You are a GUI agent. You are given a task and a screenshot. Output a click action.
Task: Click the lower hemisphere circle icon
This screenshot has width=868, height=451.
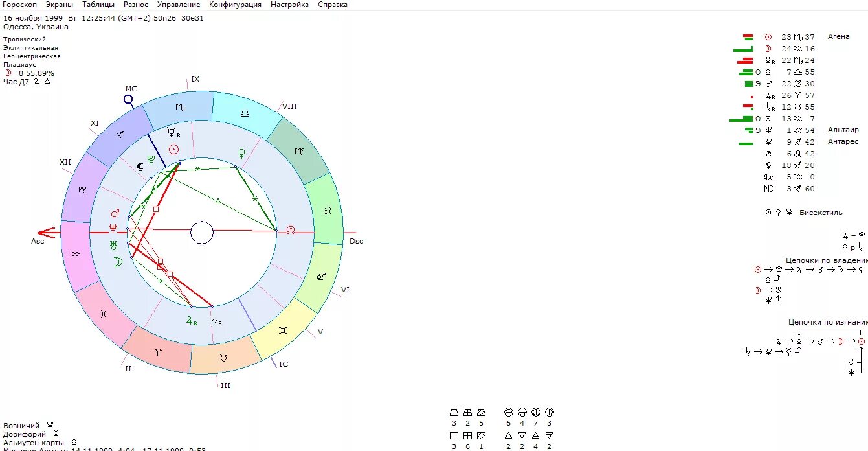522,412
